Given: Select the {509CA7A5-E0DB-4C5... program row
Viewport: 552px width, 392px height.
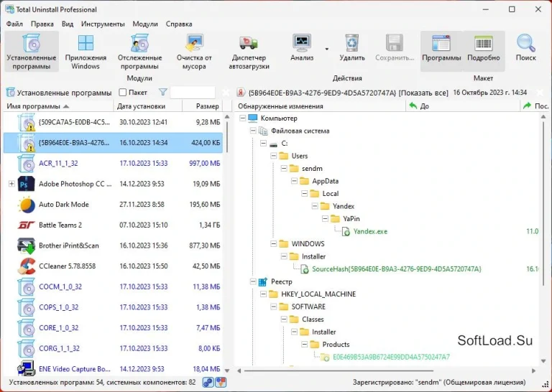Looking at the screenshot, I should point(113,122).
